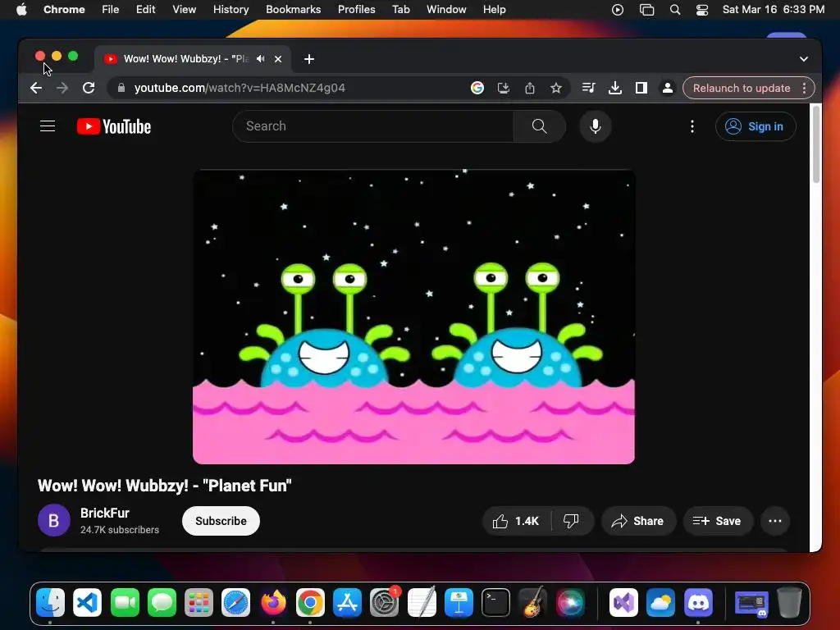Dislike the video with thumbs down
The image size is (840, 630).
(571, 521)
